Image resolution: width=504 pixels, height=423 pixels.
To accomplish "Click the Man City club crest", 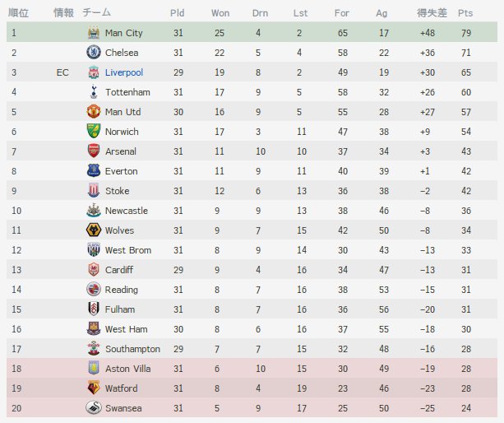I will 94,32.
